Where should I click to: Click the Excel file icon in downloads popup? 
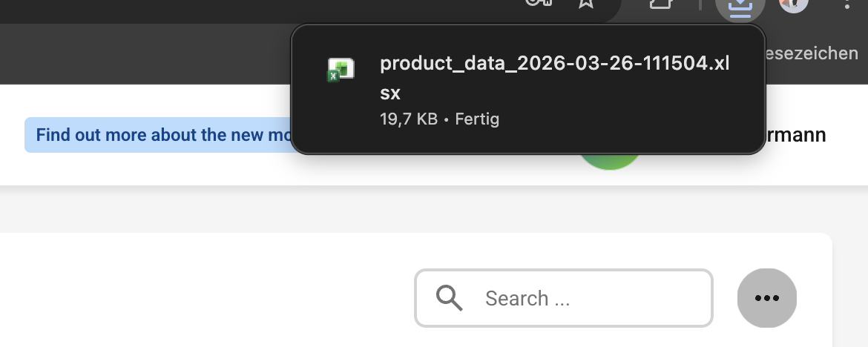point(341,70)
